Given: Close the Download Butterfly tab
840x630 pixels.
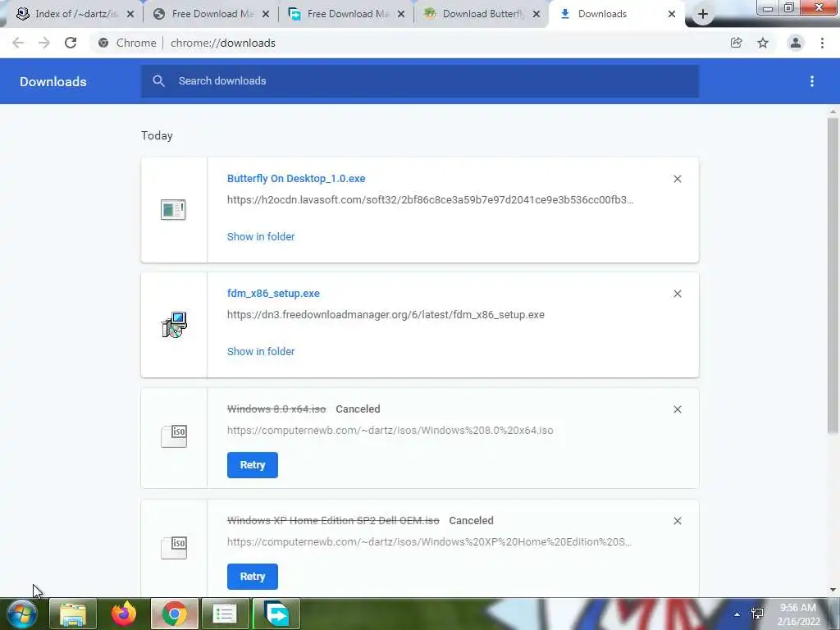Looking at the screenshot, I should click(x=536, y=15).
